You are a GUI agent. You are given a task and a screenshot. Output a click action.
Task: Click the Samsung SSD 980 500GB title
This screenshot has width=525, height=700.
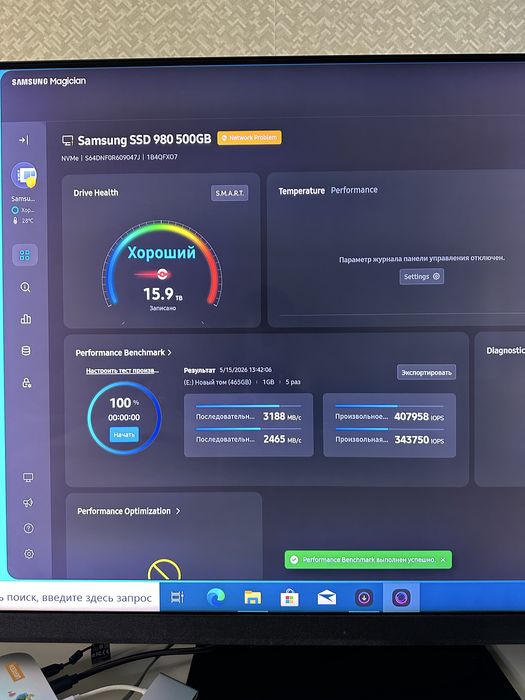tap(144, 140)
